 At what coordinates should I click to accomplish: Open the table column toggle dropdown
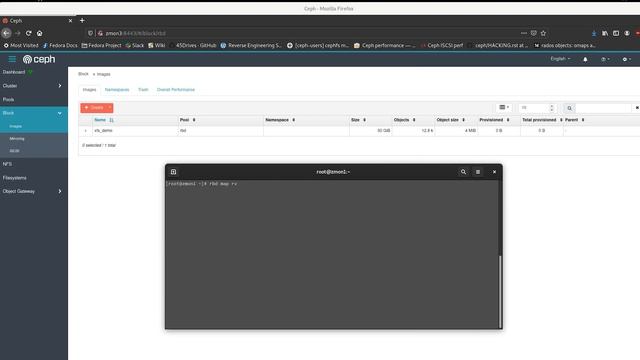(x=504, y=108)
